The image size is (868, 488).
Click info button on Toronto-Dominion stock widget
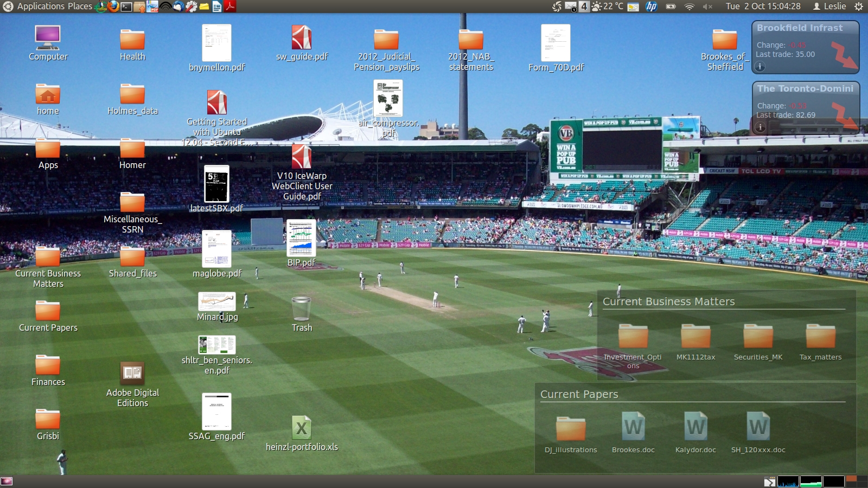[760, 127]
